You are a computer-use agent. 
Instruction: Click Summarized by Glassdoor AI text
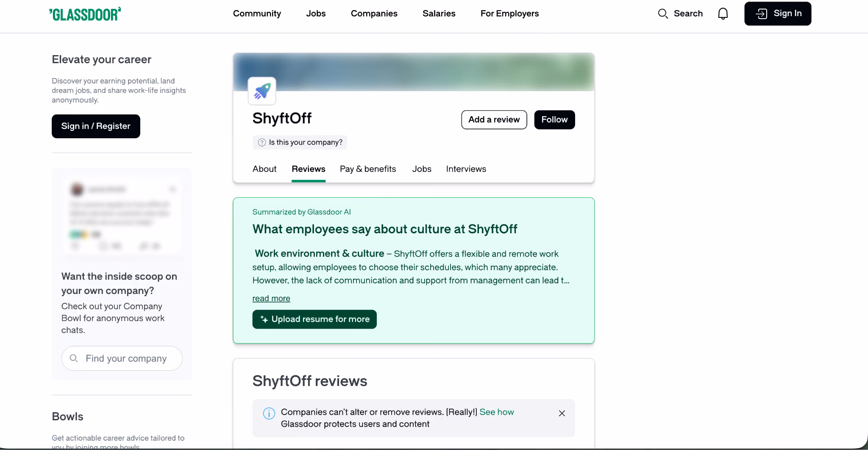[302, 212]
